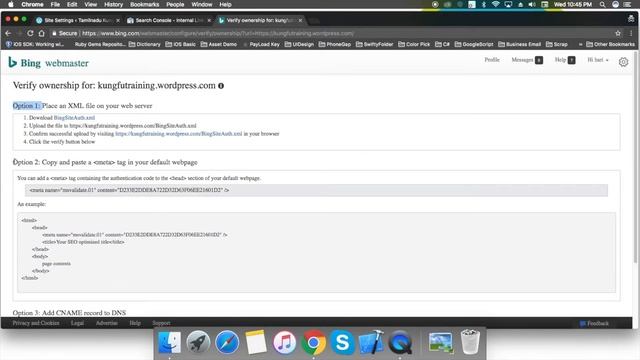Open Finder from the dock
This screenshot has height=360, width=640.
pos(169,342)
